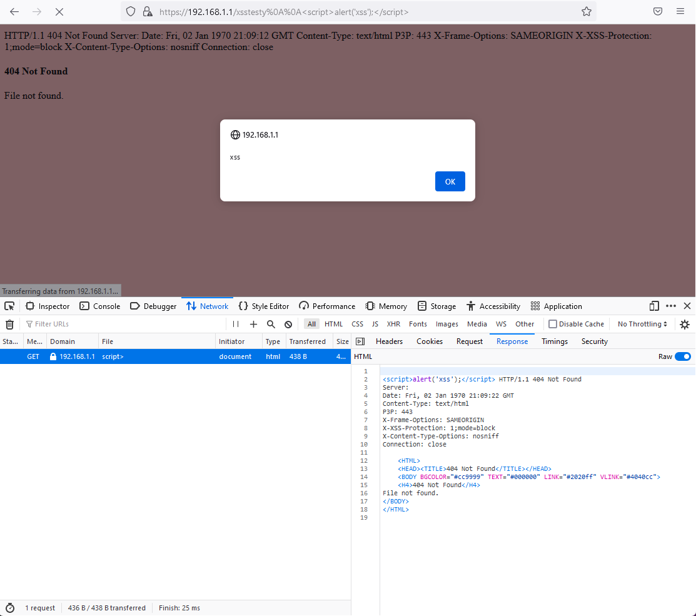The image size is (696, 616).
Task: Collapse the request details side panel
Action: [x=360, y=341]
